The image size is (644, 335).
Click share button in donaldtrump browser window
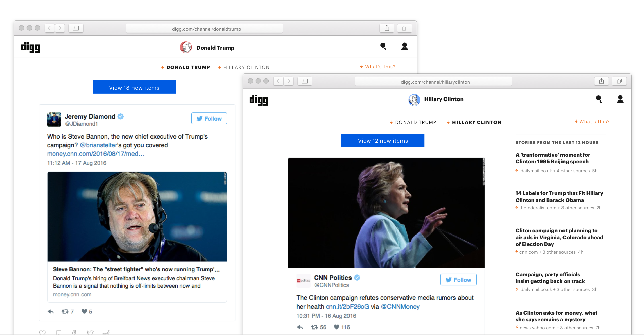387,28
